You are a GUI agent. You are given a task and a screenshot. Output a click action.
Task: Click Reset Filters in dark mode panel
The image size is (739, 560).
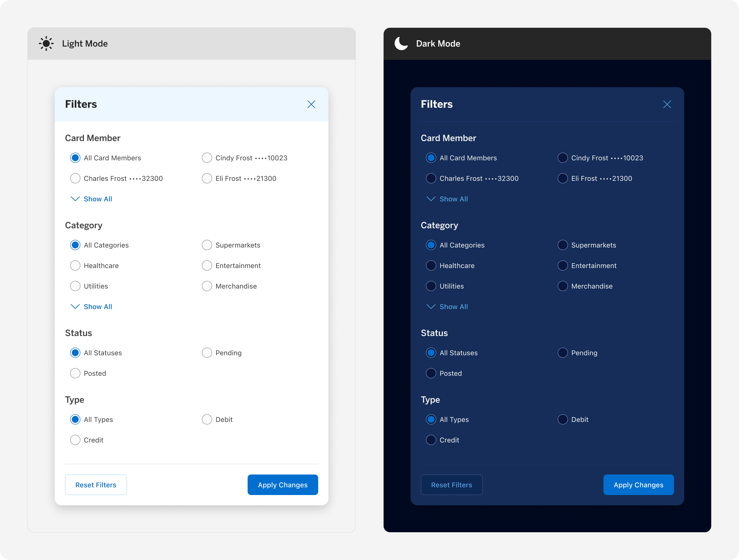[452, 485]
